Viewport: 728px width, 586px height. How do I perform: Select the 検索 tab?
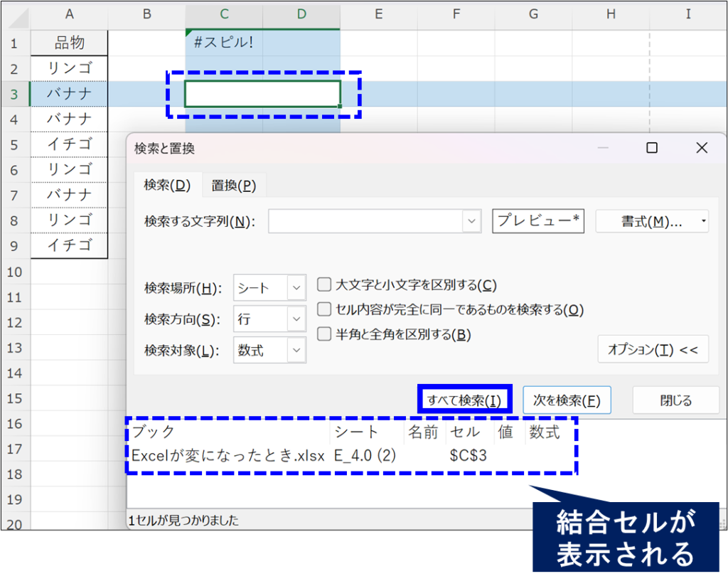coord(167,185)
